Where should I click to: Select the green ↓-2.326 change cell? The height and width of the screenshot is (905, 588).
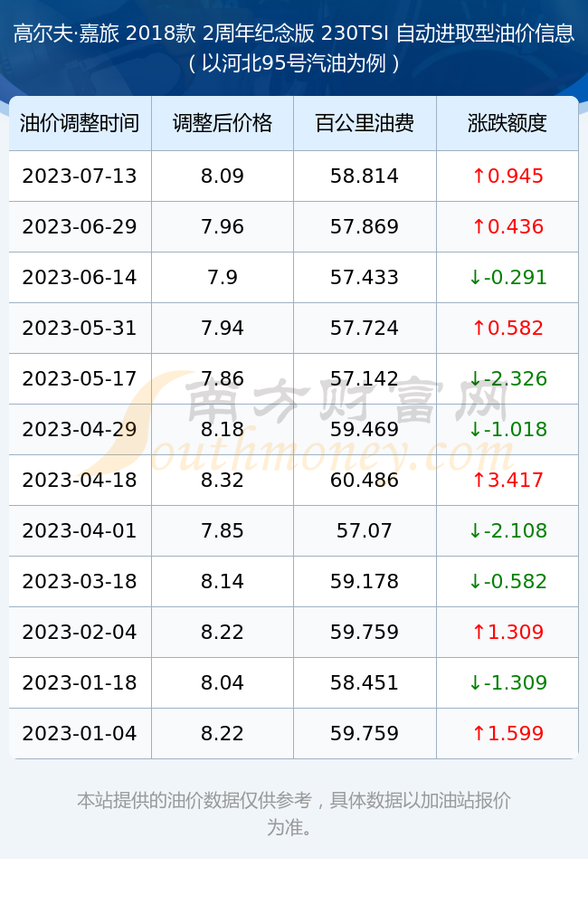(507, 378)
